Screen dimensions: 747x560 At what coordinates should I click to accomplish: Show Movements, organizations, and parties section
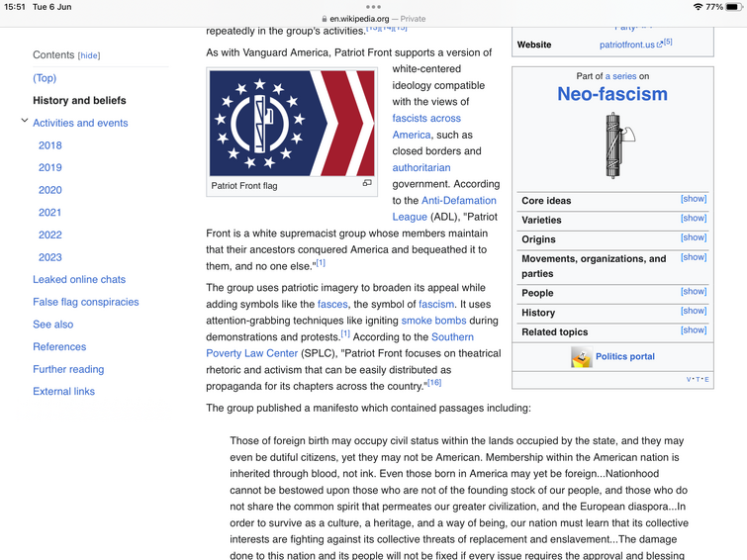click(x=694, y=257)
